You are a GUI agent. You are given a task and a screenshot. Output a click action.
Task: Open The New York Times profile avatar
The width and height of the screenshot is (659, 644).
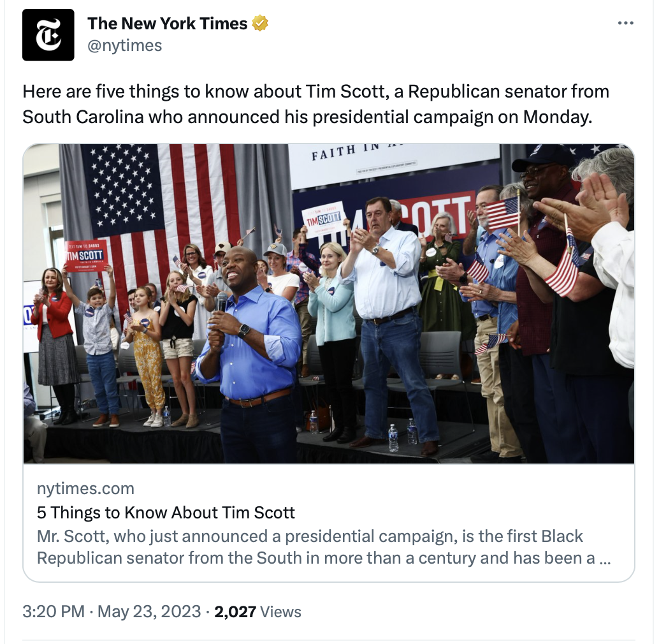click(48, 35)
